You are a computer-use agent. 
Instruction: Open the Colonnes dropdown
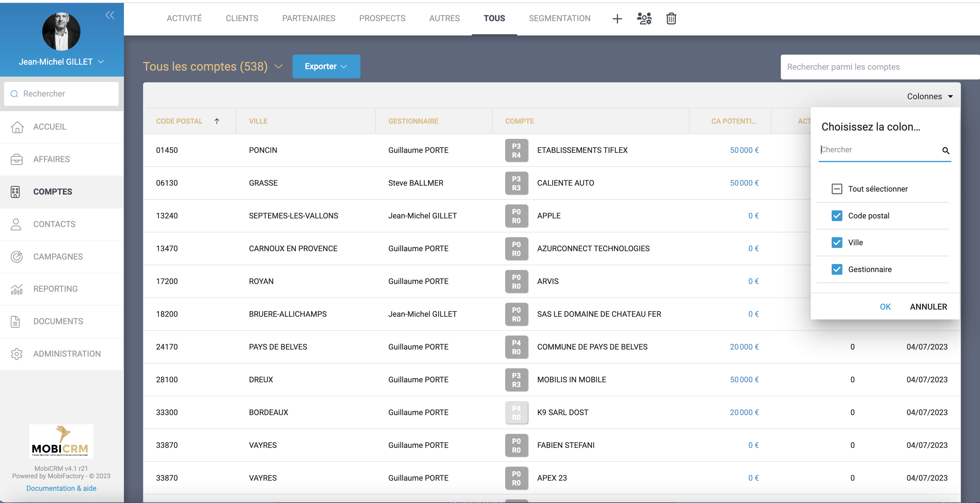point(929,97)
